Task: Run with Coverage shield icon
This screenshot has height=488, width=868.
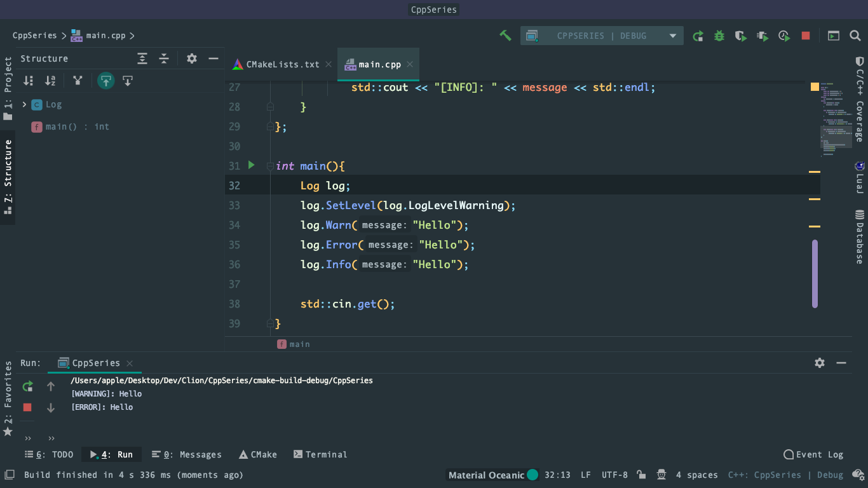Action: (741, 36)
